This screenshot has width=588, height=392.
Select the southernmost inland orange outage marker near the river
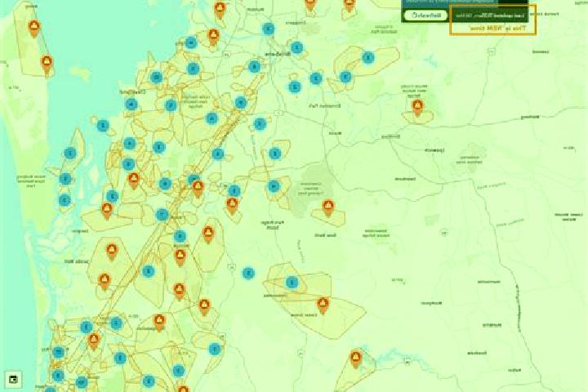(355, 359)
